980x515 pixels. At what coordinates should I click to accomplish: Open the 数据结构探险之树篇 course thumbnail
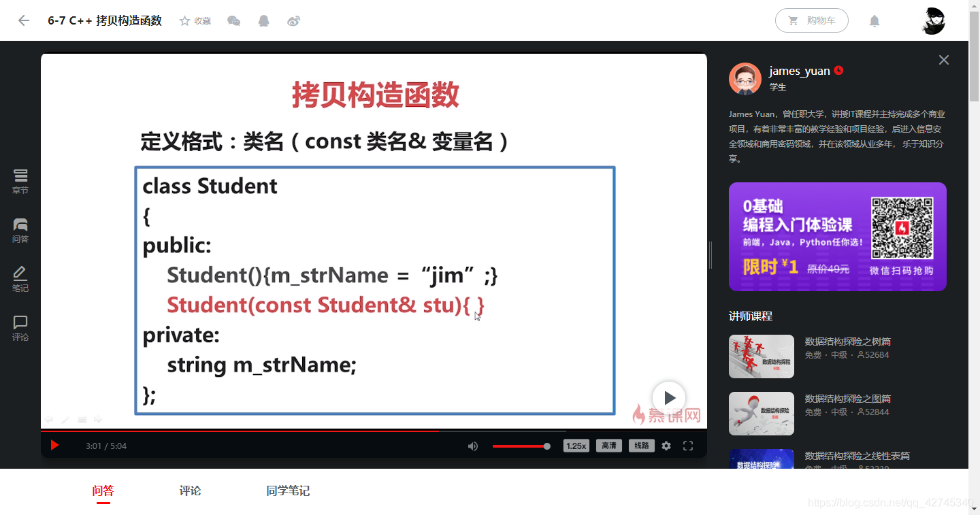click(x=762, y=356)
